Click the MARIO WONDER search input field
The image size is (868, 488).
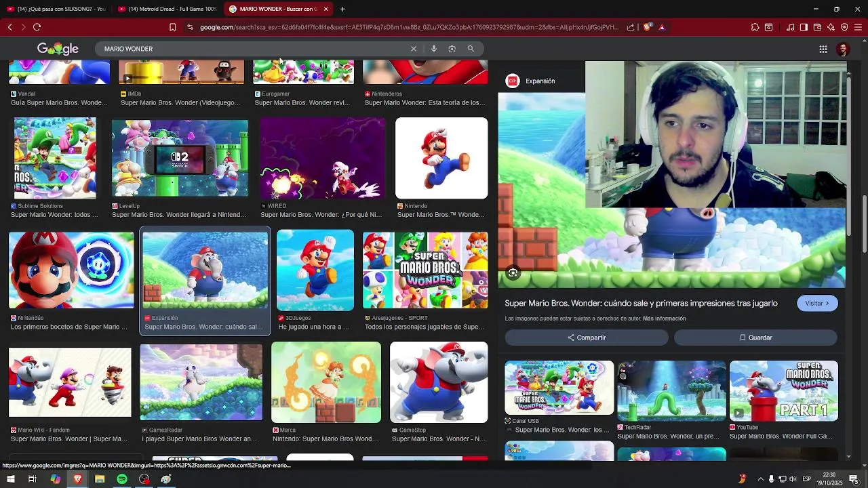click(x=254, y=49)
